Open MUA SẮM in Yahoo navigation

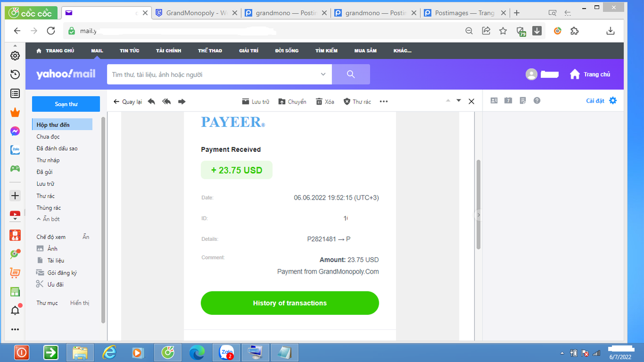(x=365, y=51)
